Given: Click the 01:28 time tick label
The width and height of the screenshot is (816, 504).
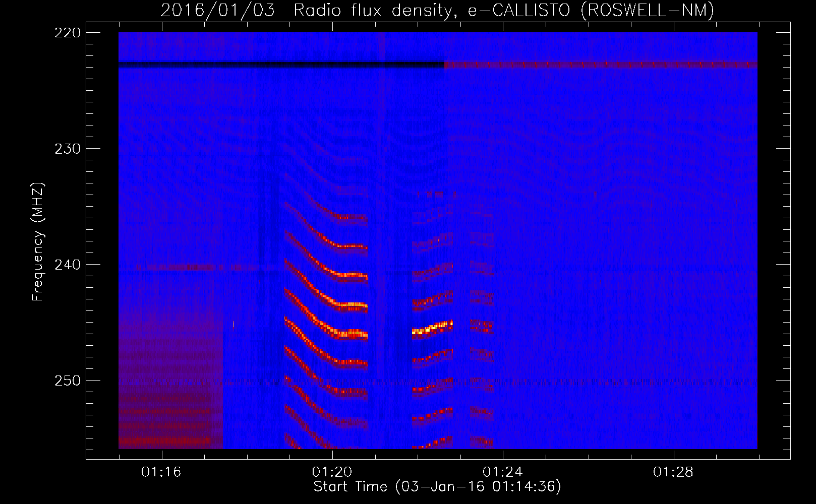Looking at the screenshot, I should [x=673, y=472].
